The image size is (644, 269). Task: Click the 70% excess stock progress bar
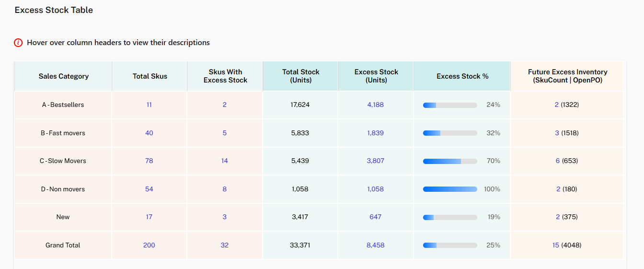pos(450,161)
